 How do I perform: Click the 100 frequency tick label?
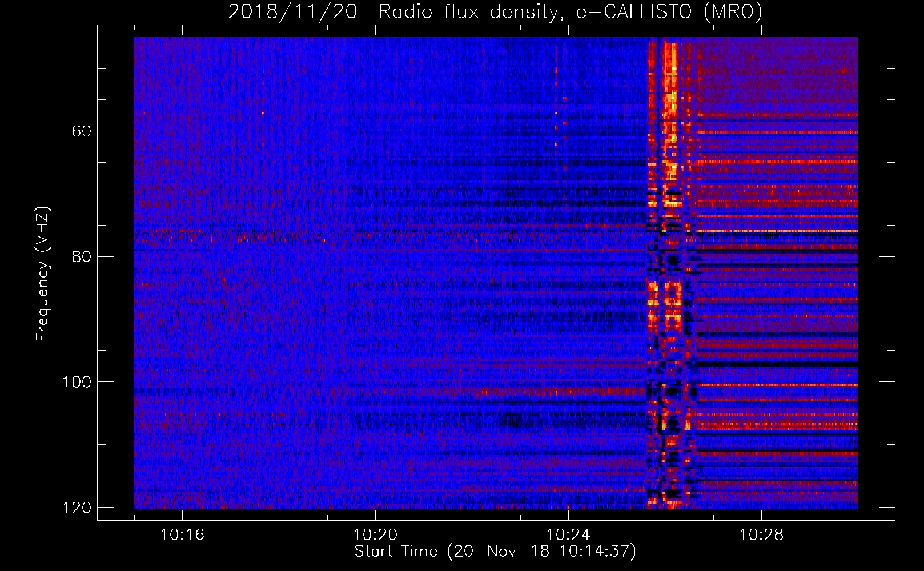(x=77, y=382)
